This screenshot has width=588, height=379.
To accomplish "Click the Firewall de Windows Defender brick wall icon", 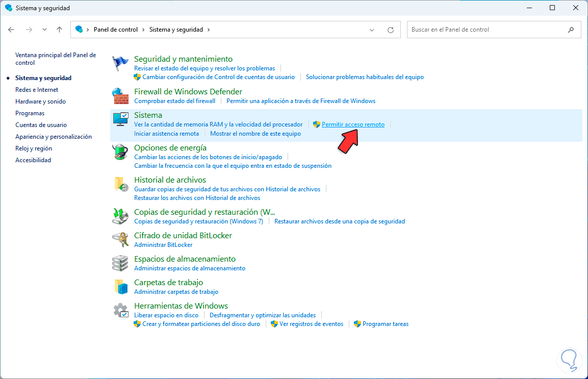I will click(120, 96).
